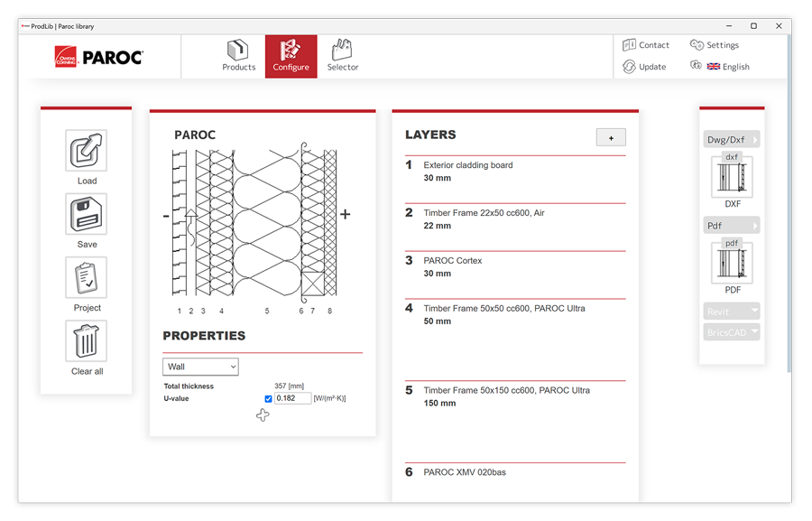This screenshot has width=812, height=521.
Task: Click the Load icon in left panel
Action: (x=87, y=151)
